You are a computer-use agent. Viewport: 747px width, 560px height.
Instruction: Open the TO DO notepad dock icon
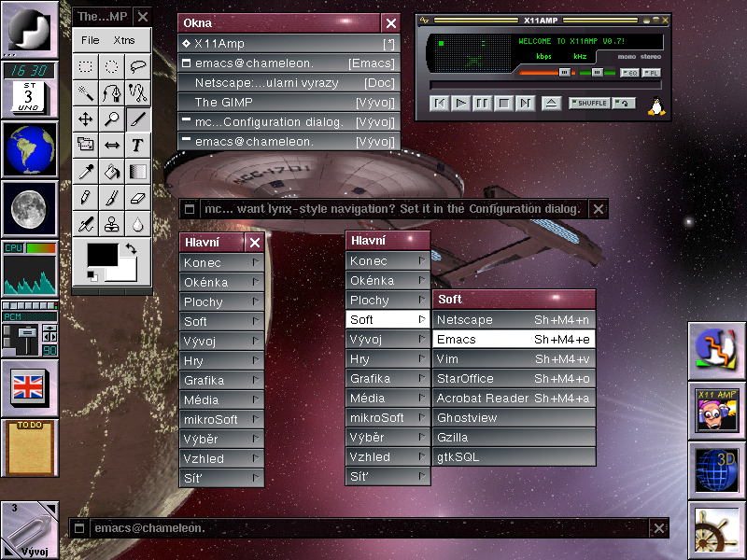point(30,448)
